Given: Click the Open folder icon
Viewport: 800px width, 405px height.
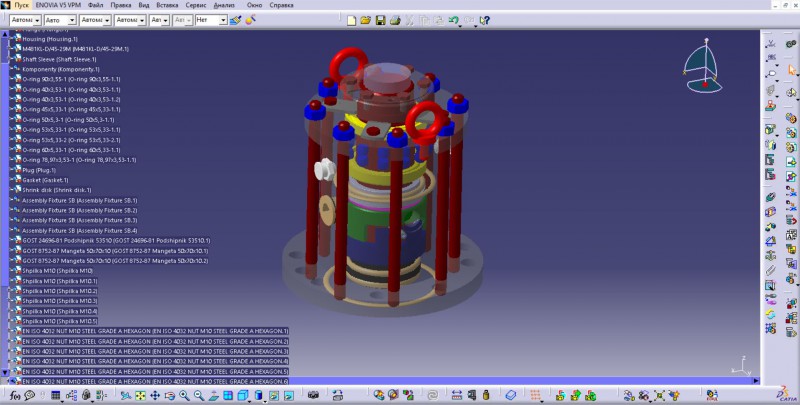Looking at the screenshot, I should tap(365, 20).
